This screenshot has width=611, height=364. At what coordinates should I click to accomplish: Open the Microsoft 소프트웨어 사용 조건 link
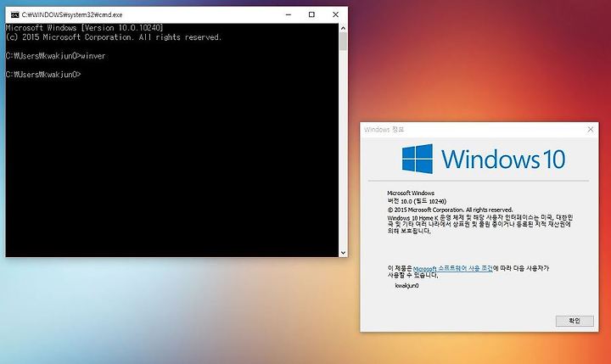453,268
